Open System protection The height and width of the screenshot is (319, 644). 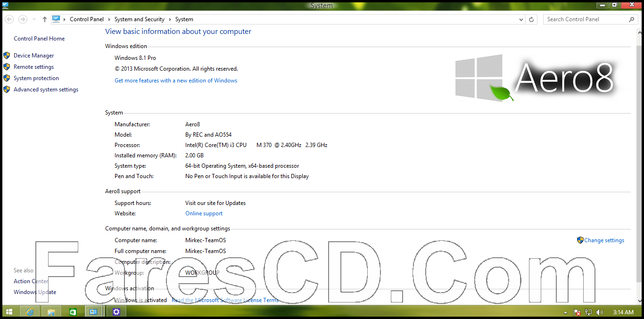pyautogui.click(x=36, y=78)
